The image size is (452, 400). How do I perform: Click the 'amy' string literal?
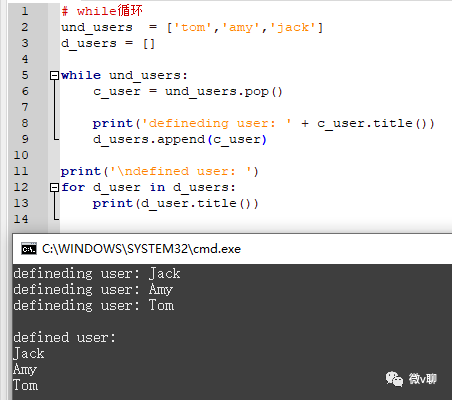click(241, 28)
